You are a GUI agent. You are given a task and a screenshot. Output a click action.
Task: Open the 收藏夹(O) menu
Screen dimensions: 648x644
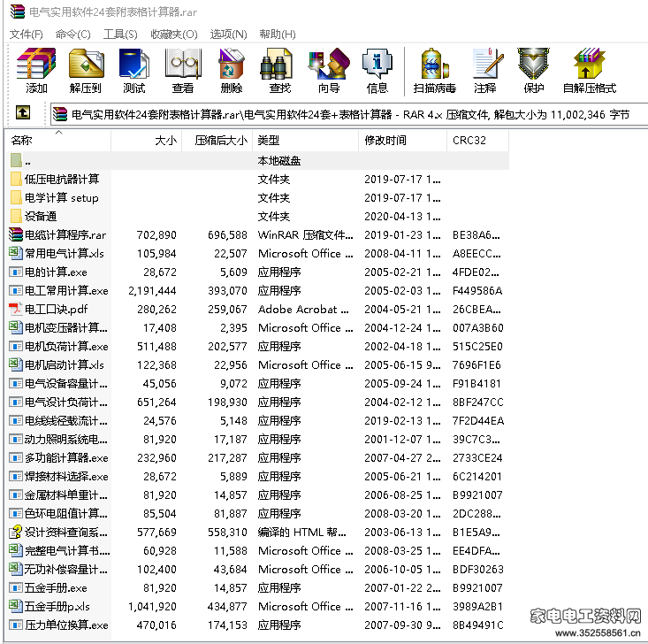[x=173, y=34]
